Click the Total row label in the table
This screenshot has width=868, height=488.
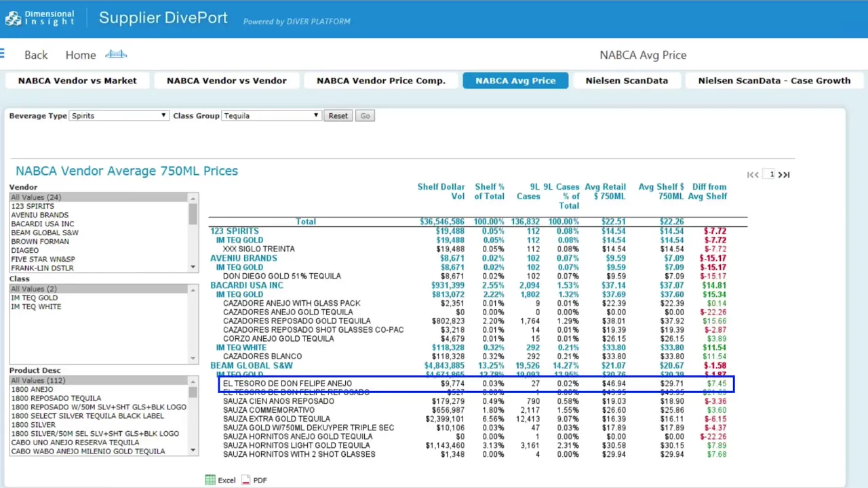(x=306, y=222)
